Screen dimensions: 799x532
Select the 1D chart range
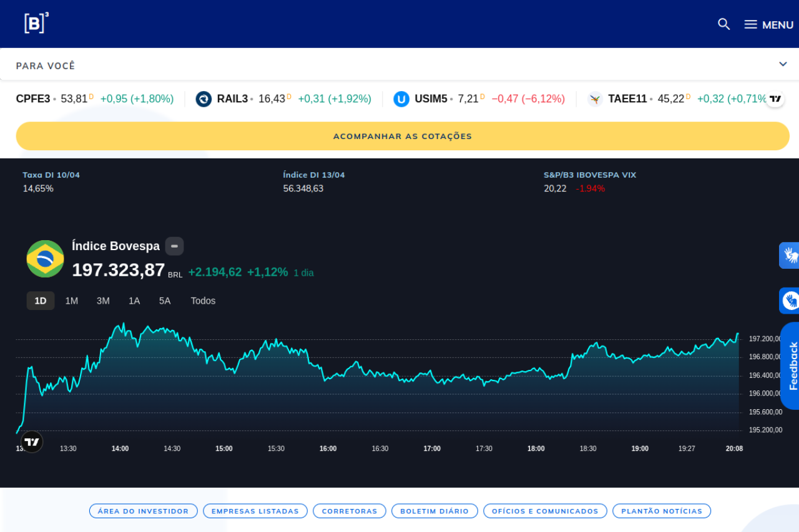41,301
